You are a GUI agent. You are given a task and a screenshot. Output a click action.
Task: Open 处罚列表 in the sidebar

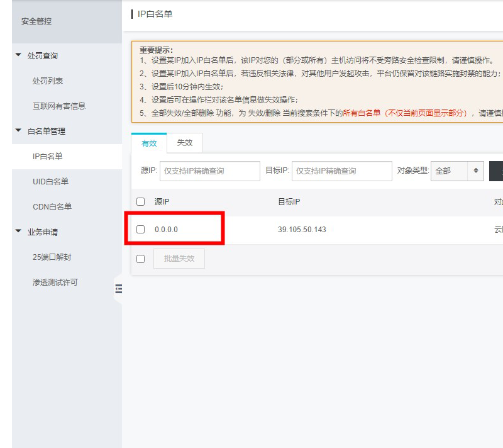click(x=48, y=81)
